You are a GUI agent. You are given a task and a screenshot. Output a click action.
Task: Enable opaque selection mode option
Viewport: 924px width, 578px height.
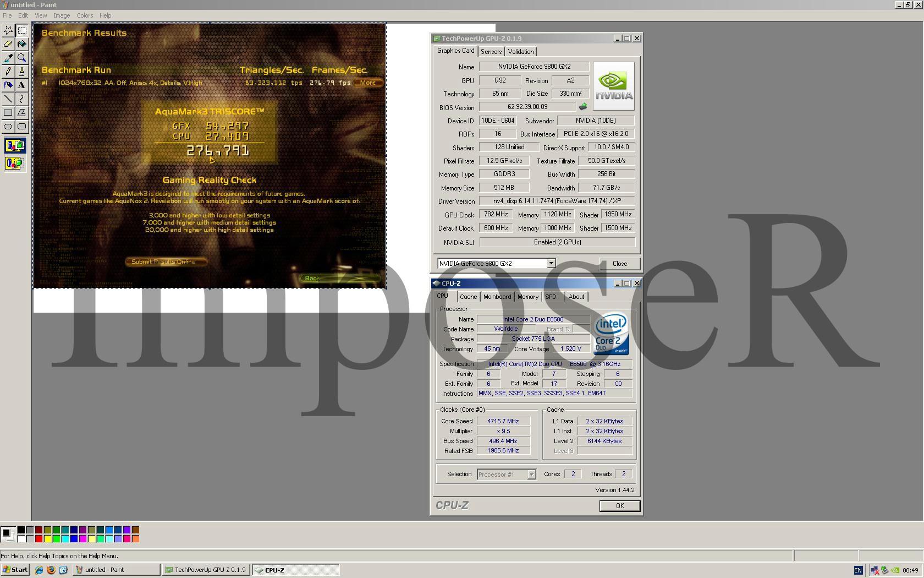pos(15,146)
